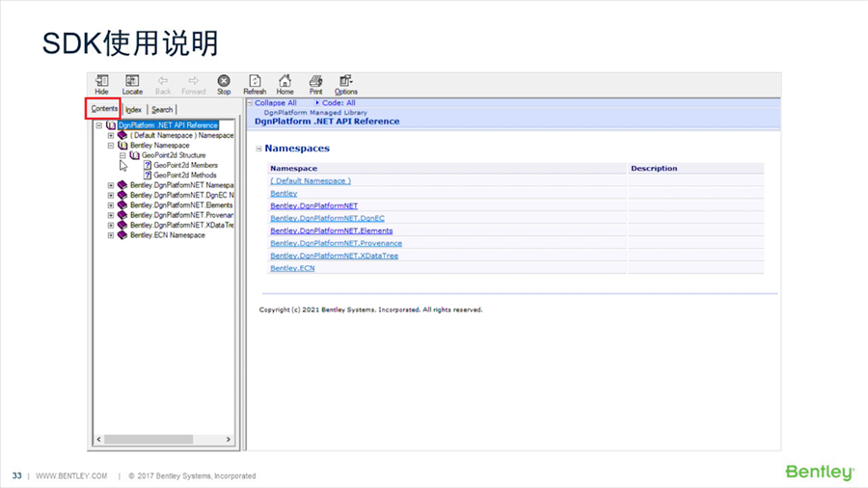Click the tree scrollbar right arrow
Image resolution: width=868 pixels, height=488 pixels.
click(x=228, y=440)
